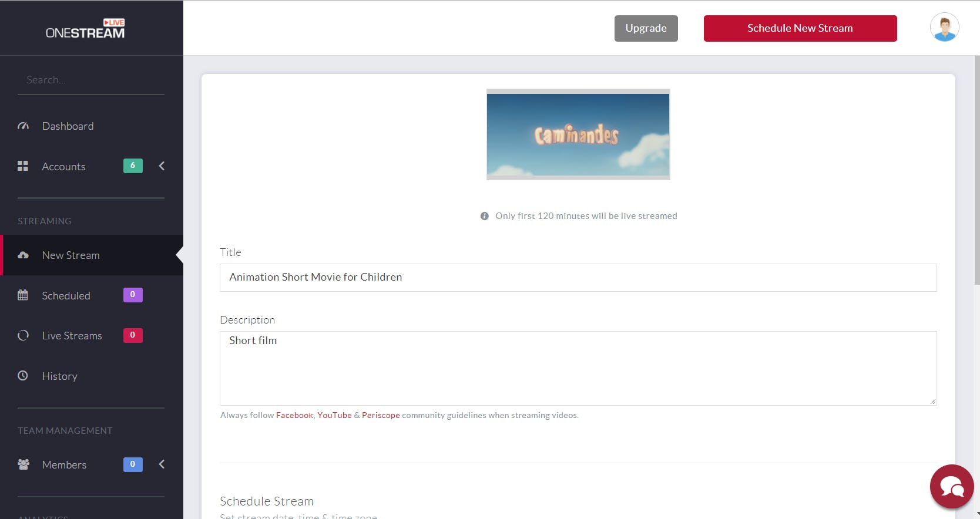980x519 pixels.
Task: Click the 120 minutes live stream notice
Action: click(x=586, y=216)
